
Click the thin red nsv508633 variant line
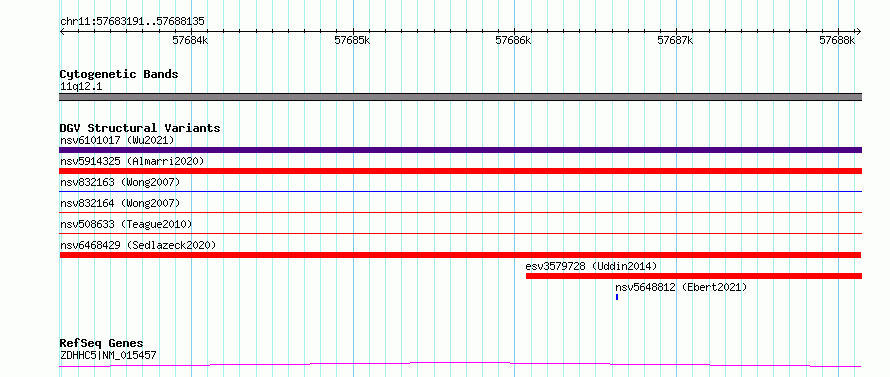(460, 233)
